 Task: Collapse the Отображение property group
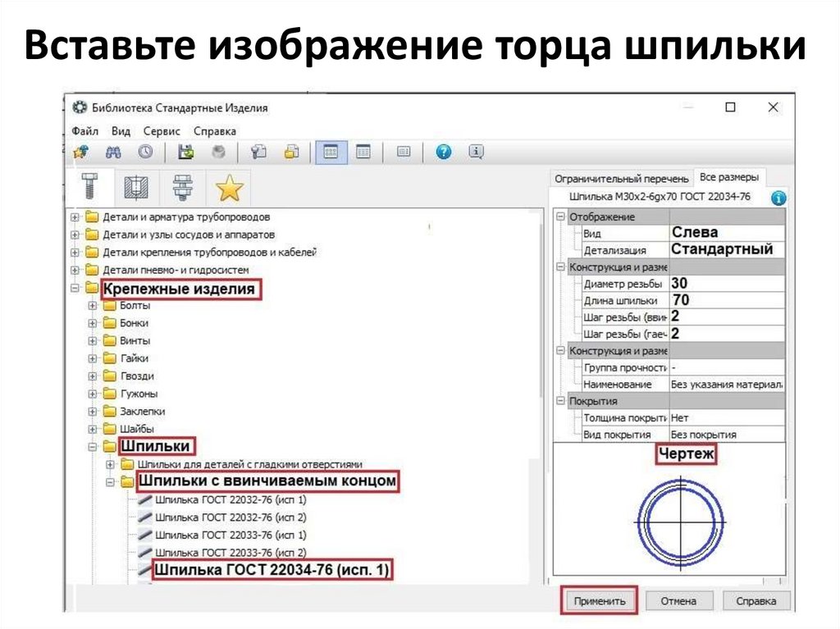[559, 217]
